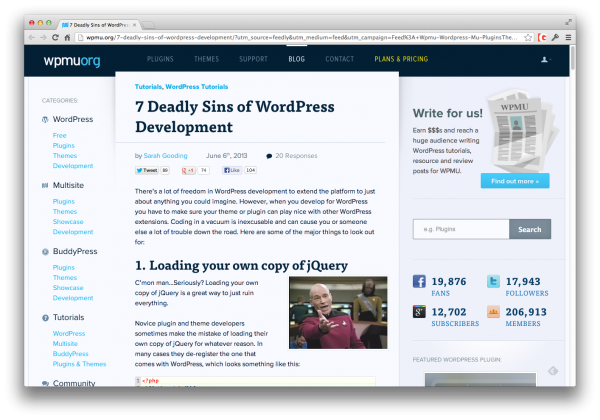Click the 206,913 MEMBERS count
The width and height of the screenshot is (600, 420).
[x=526, y=317]
